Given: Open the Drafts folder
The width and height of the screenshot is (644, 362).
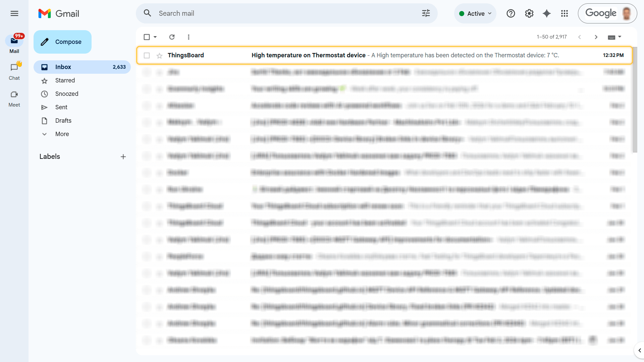Looking at the screenshot, I should (63, 121).
